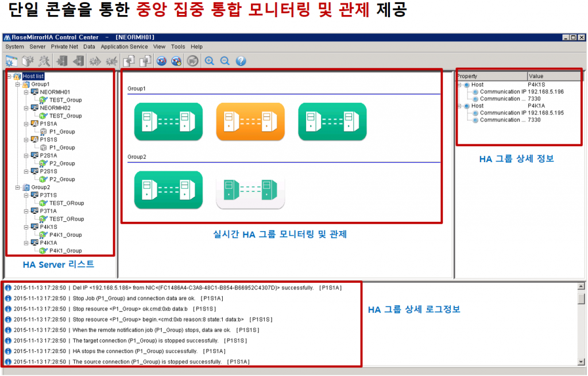Collapse the Host list root node
The height and width of the screenshot is (376, 588).
10,76
